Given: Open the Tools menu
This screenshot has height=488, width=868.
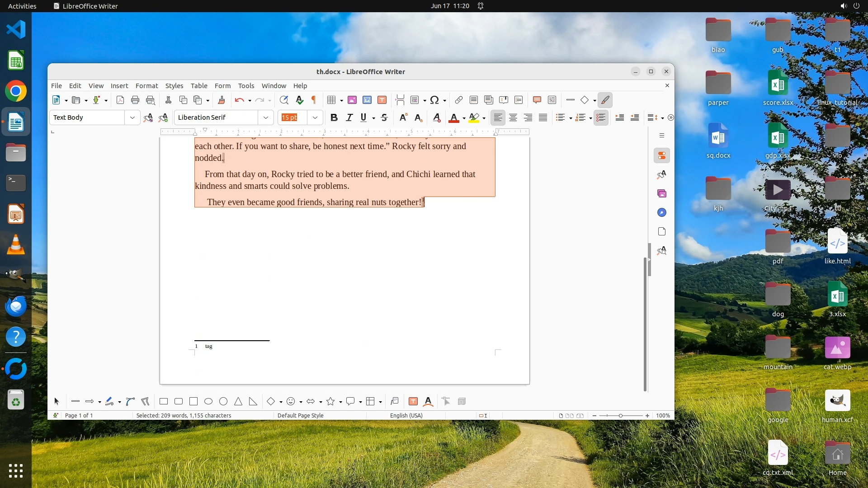Looking at the screenshot, I should tap(246, 86).
